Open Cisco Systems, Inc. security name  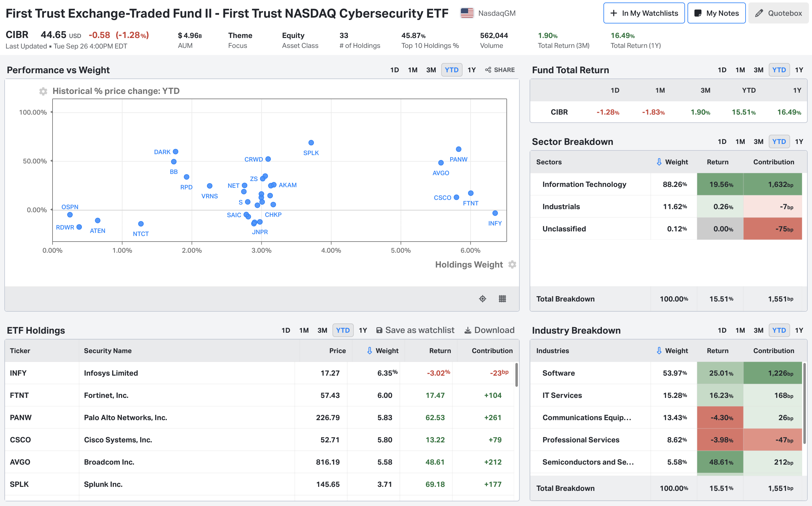118,440
